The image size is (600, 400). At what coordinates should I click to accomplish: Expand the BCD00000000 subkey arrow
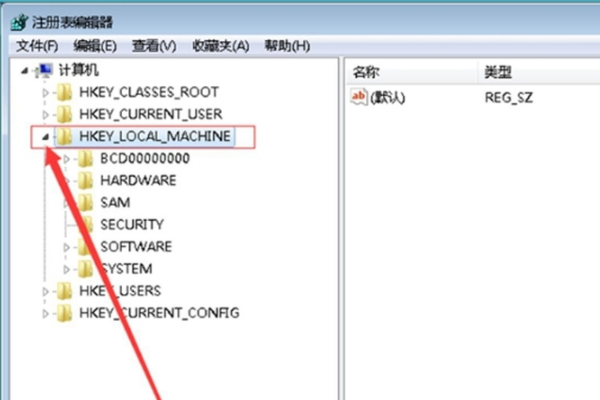coord(67,158)
